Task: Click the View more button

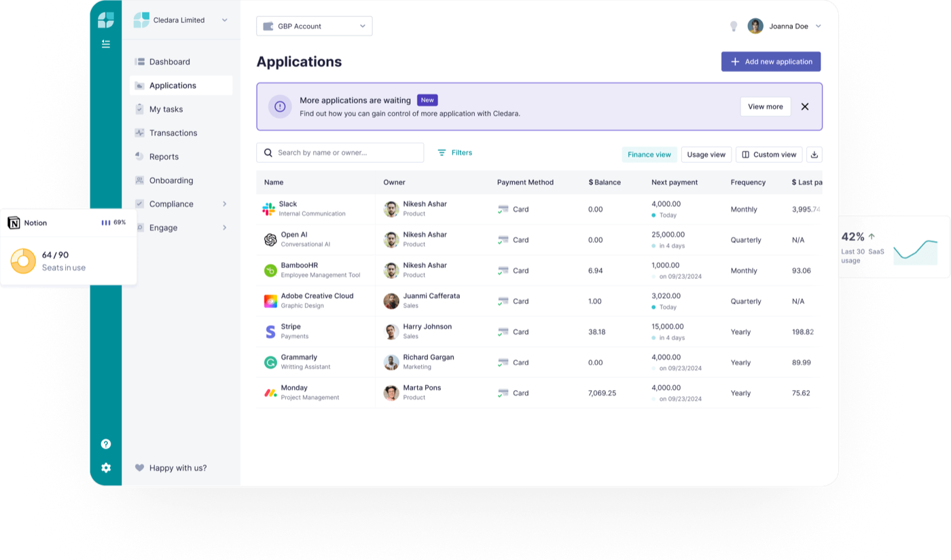Action: point(766,107)
